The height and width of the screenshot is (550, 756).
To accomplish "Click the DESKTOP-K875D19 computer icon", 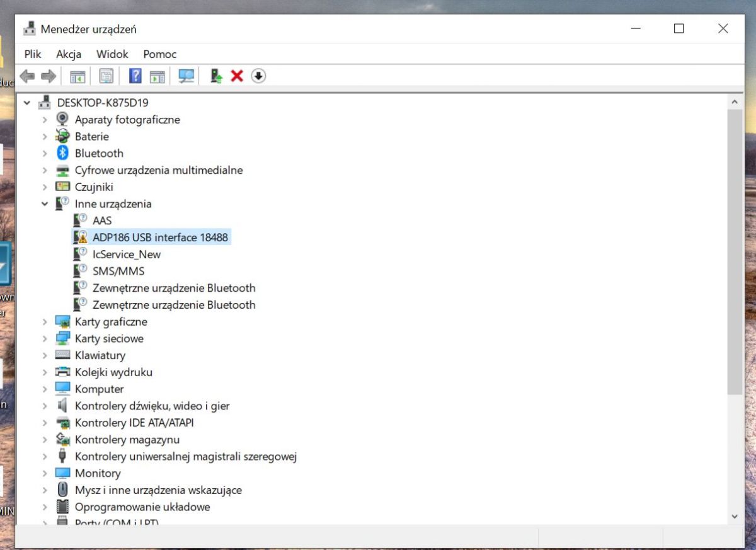I will [45, 103].
